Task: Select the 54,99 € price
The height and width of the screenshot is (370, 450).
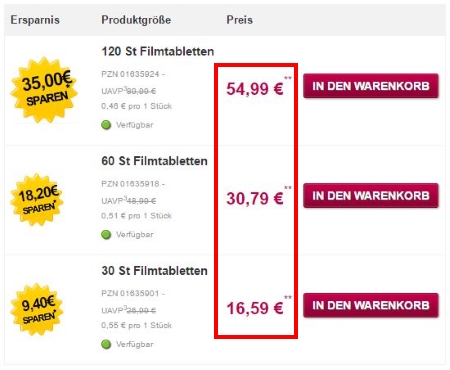Action: (x=255, y=89)
